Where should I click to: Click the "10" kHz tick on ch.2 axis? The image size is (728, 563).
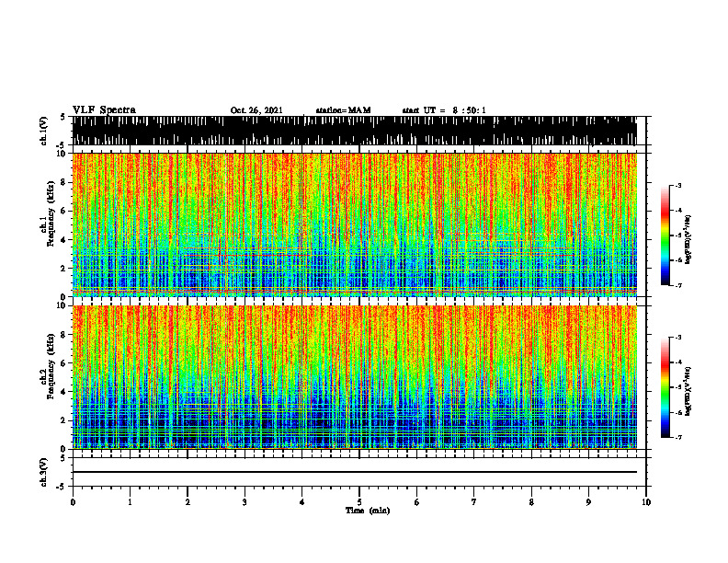(63, 305)
